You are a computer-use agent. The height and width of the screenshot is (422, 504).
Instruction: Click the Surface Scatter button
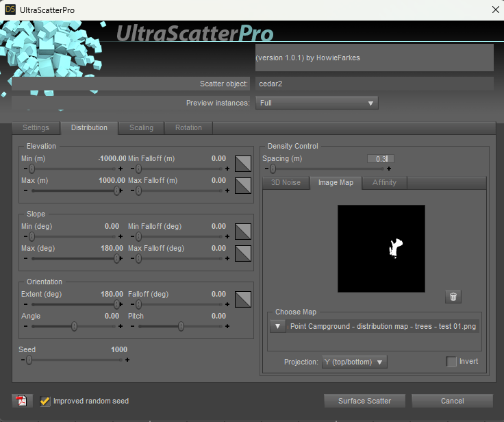point(364,401)
